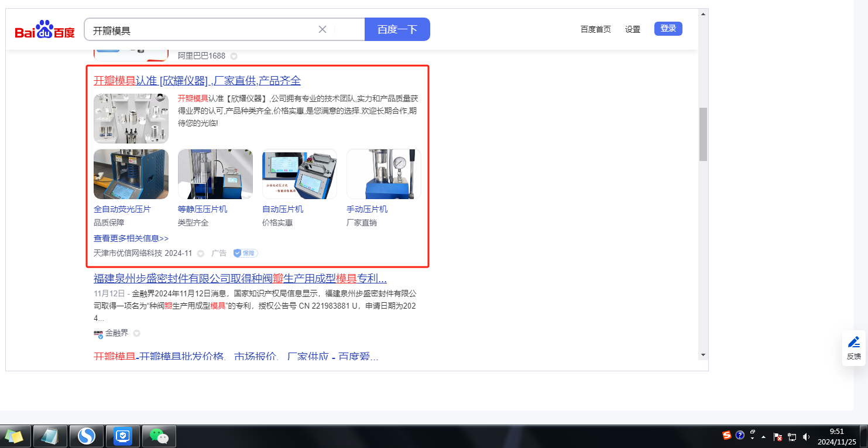Open the 开瓣模具批发价格 百度爱 result
The image size is (868, 448).
click(236, 357)
